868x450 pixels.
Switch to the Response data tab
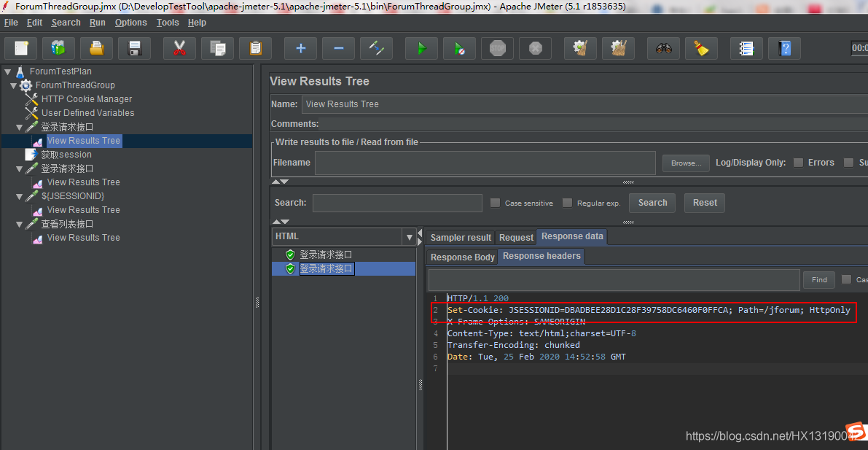click(572, 236)
